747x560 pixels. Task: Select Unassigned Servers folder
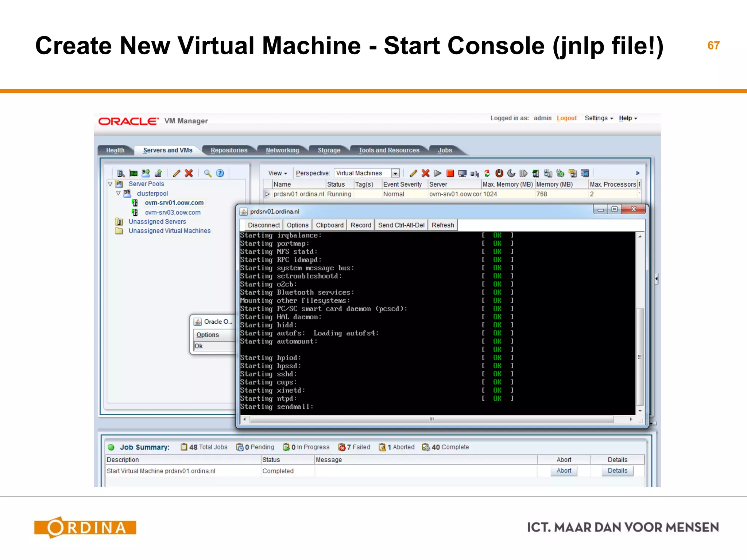157,222
